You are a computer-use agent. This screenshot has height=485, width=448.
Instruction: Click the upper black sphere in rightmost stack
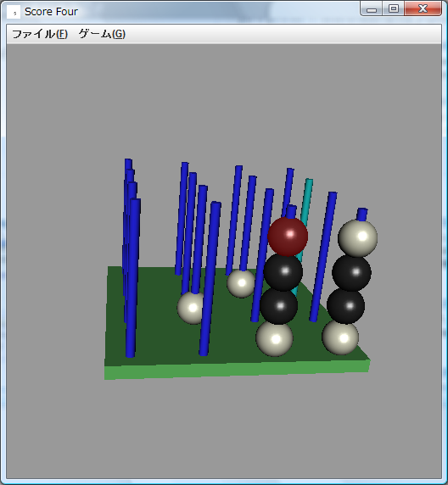click(351, 272)
